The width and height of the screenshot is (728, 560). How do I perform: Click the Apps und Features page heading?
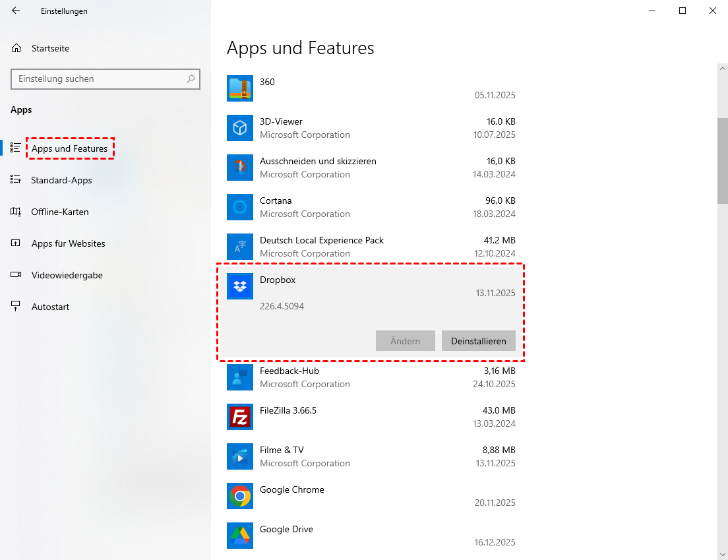(x=301, y=48)
